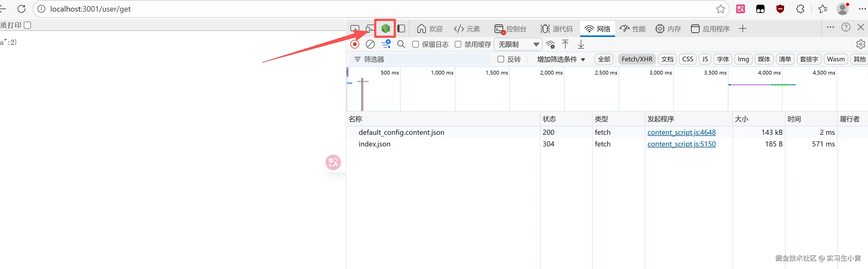Add another tool tab with the plus

(x=742, y=29)
